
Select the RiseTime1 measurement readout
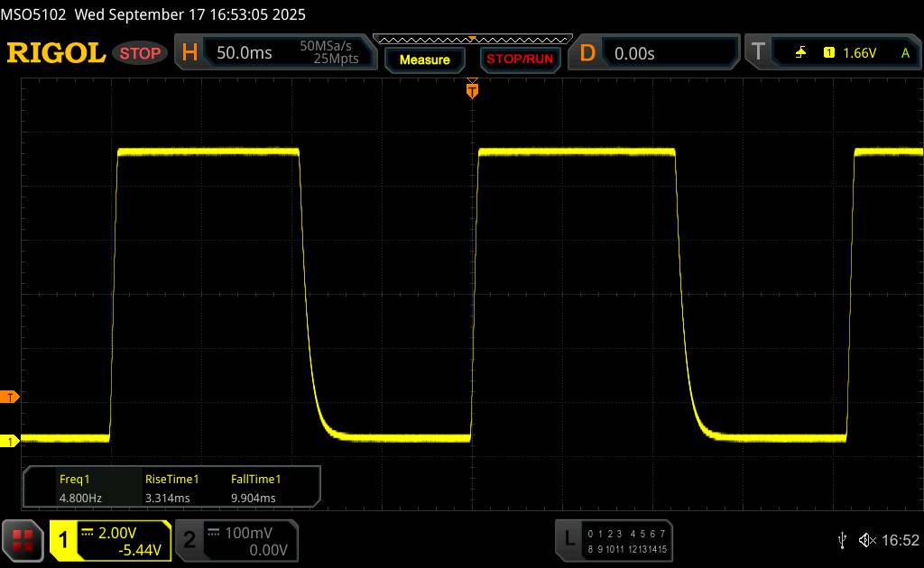[171, 489]
